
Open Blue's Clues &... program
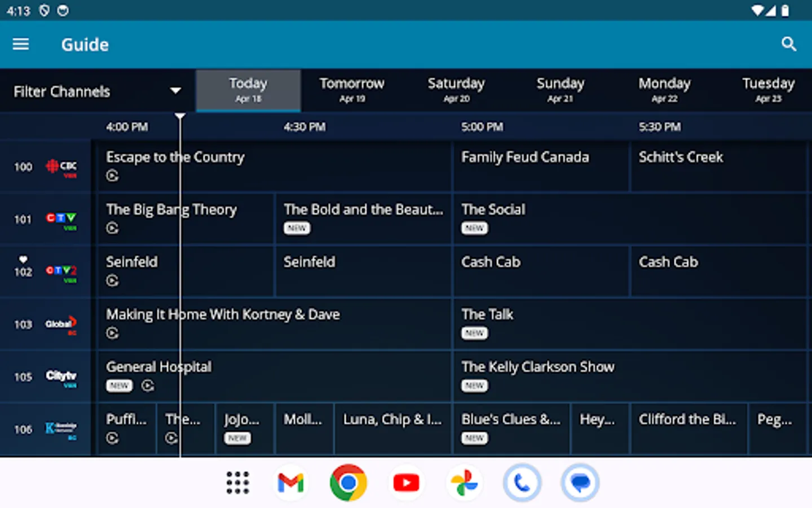click(511, 428)
